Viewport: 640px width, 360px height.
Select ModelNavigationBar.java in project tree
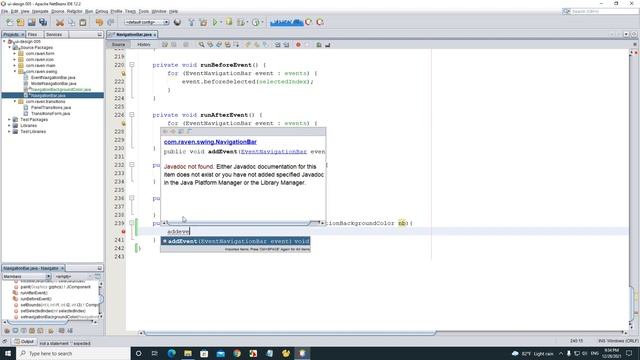coord(53,83)
